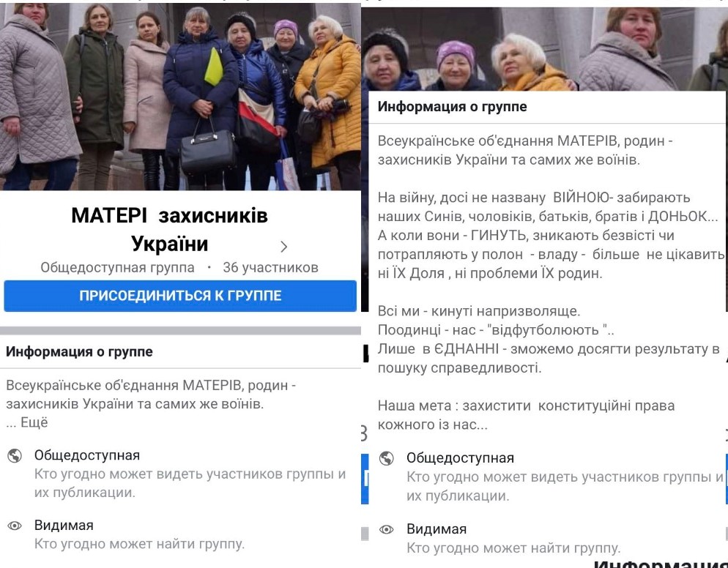Open the chevron next to group title
The width and height of the screenshot is (728, 568).
click(284, 247)
